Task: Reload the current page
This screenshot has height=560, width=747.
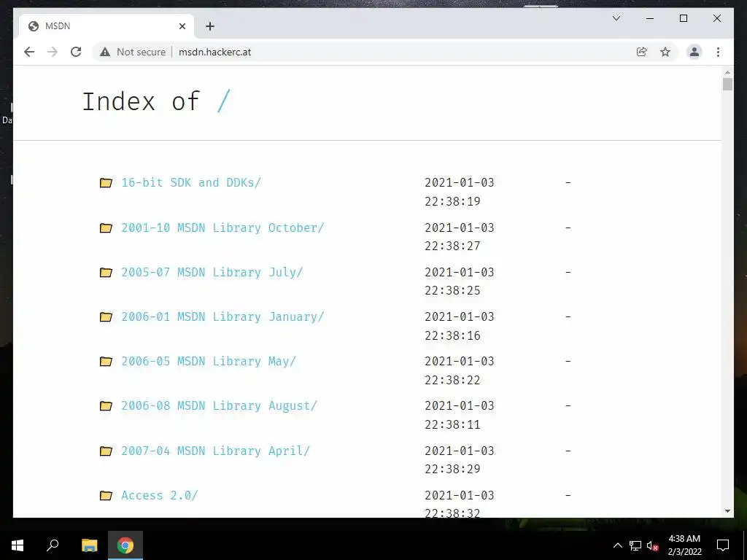Action: [x=76, y=52]
